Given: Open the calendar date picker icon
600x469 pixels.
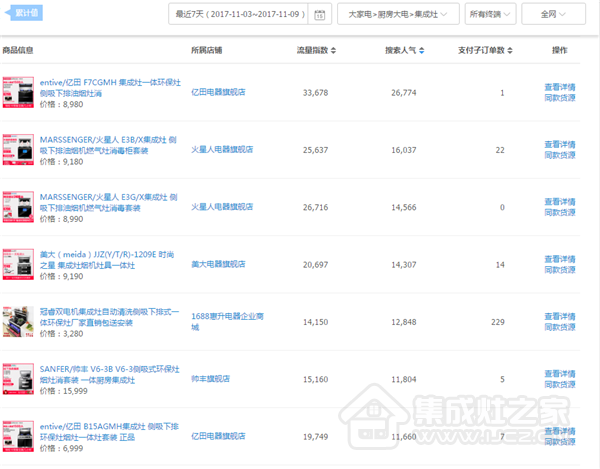Looking at the screenshot, I should coord(320,15).
